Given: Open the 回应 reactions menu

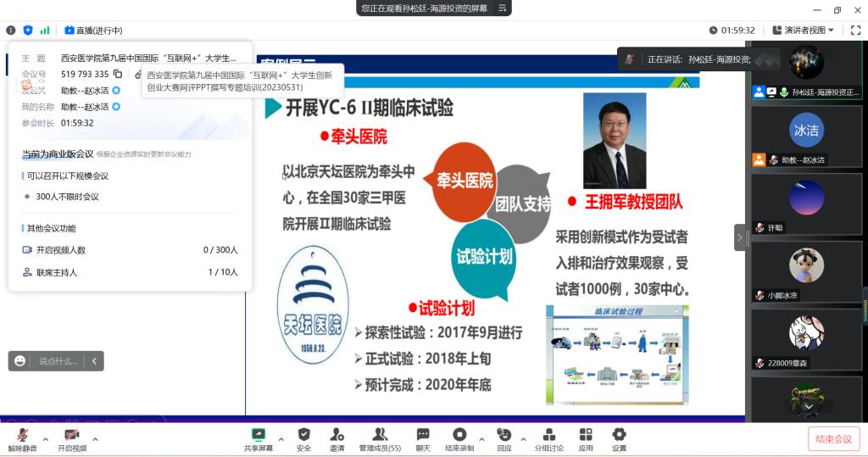Looking at the screenshot, I should 504,435.
